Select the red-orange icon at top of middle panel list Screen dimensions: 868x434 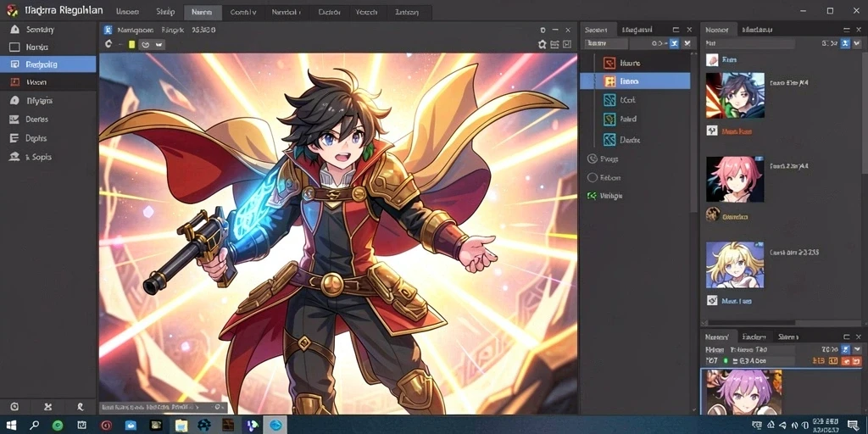pyautogui.click(x=609, y=63)
